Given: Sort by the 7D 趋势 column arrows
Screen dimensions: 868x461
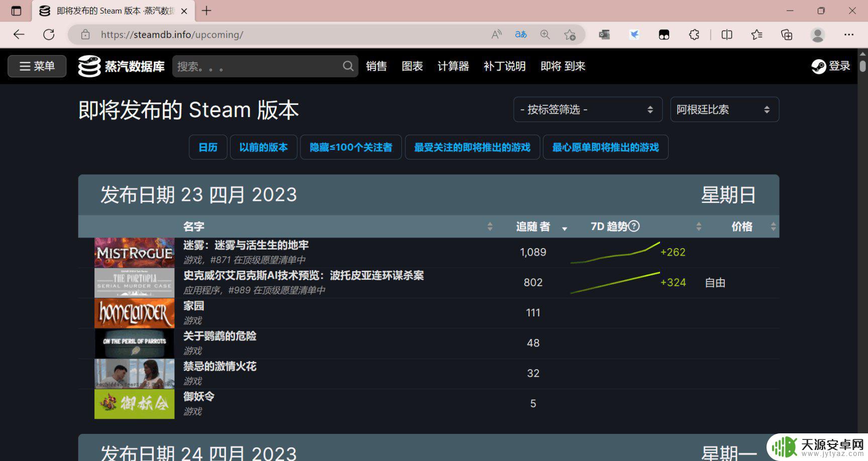Looking at the screenshot, I should point(699,226).
